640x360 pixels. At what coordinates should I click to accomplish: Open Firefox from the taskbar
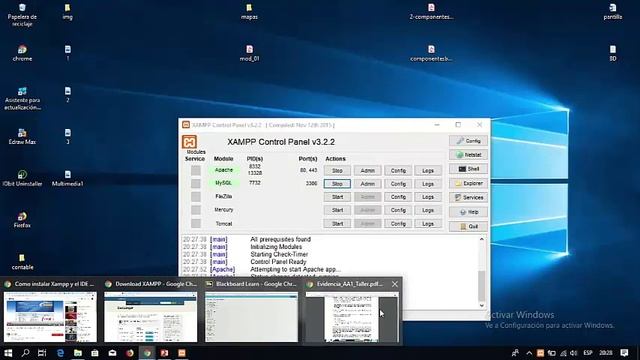[130, 353]
